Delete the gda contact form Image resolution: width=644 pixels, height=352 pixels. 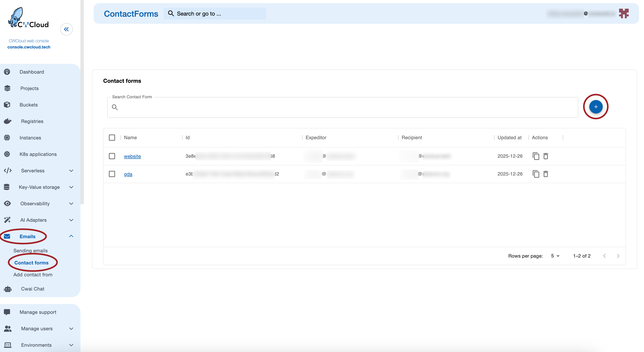[x=546, y=174]
